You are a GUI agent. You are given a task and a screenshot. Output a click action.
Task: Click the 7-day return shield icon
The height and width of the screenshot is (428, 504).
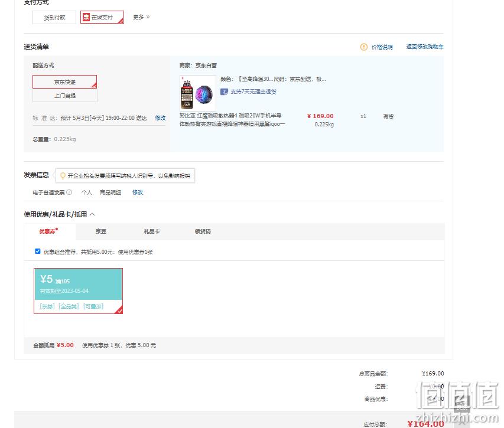tap(224, 92)
